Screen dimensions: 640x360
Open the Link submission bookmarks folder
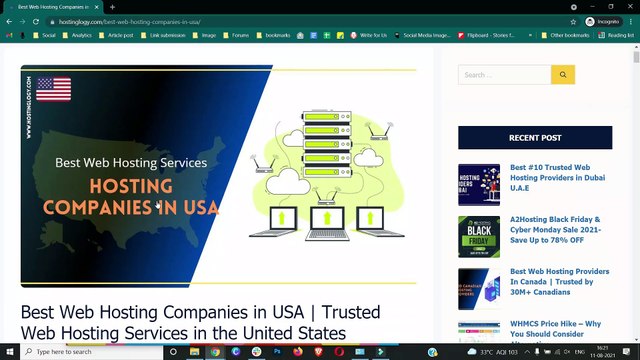click(163, 36)
